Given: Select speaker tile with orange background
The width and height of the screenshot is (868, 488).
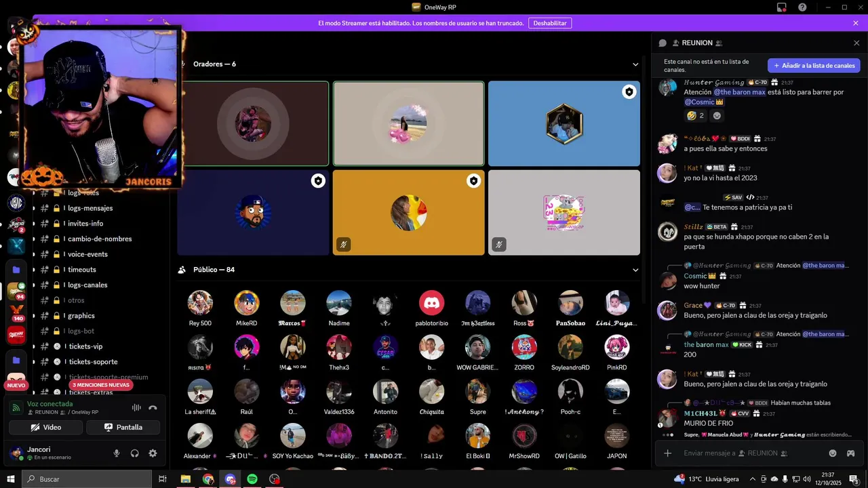Looking at the screenshot, I should [408, 213].
